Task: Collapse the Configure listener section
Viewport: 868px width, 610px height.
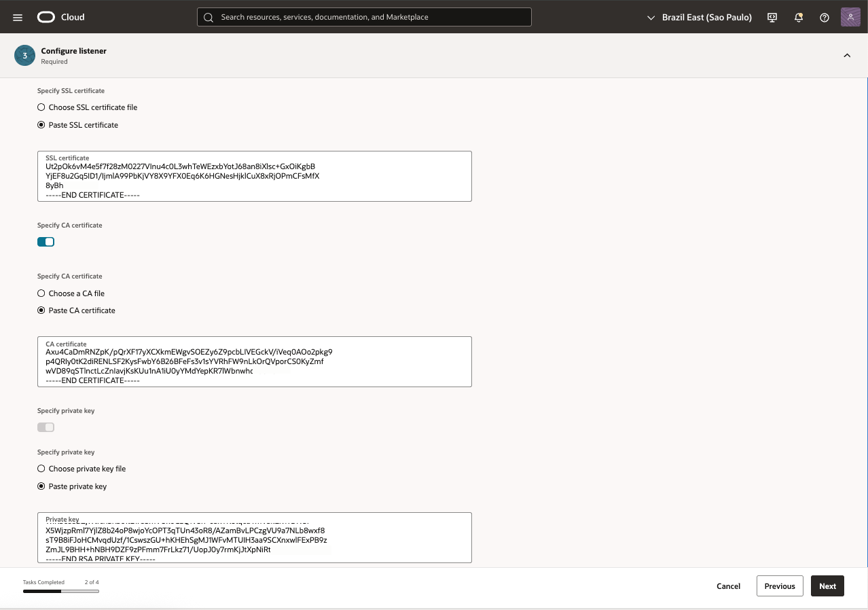Action: click(847, 56)
